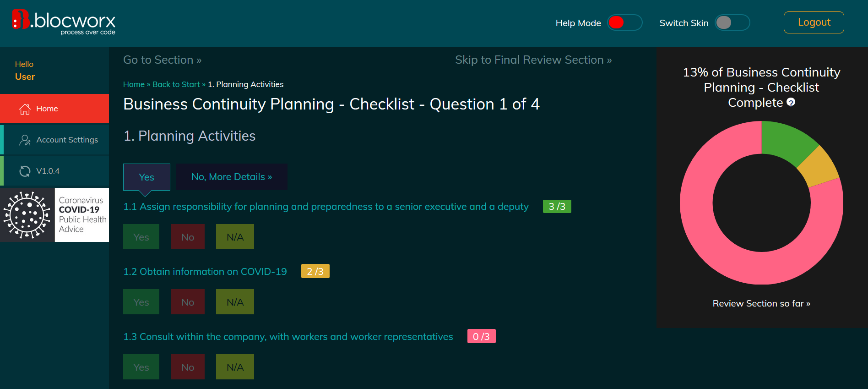Click the blocworx logo icon
The width and height of the screenshot is (868, 389).
pyautogui.click(x=21, y=19)
